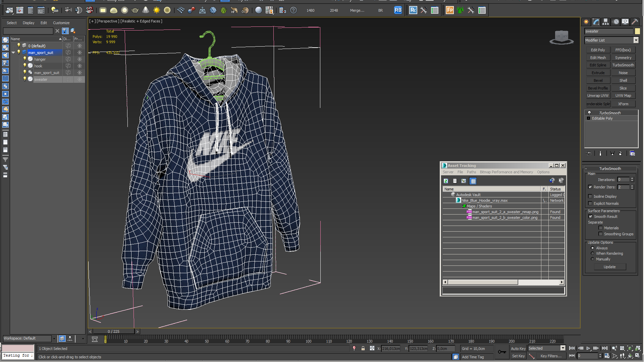Image resolution: width=644 pixels, height=362 pixels.
Task: Open the Customize menu in Scene Explorer
Action: (61, 23)
